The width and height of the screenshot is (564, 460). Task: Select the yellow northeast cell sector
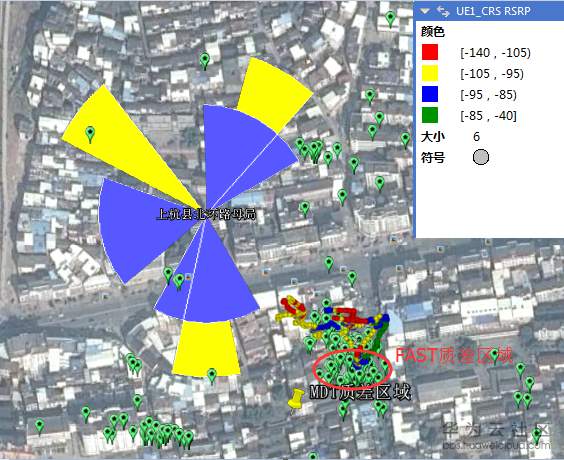[275, 94]
